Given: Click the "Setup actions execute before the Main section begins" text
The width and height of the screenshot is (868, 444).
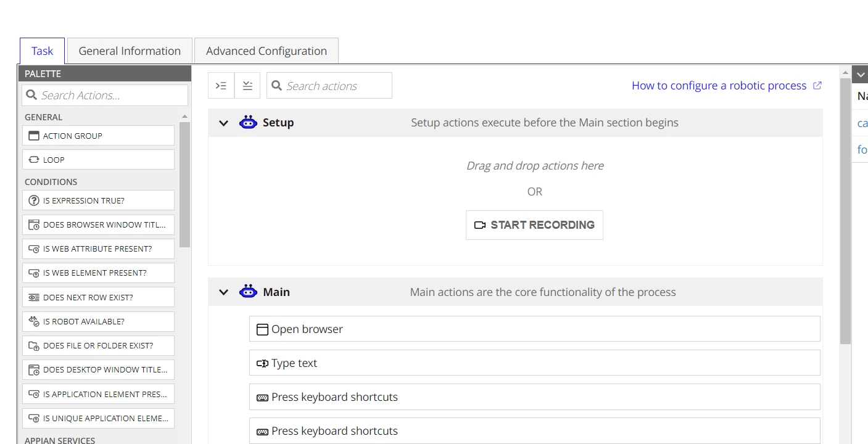Looking at the screenshot, I should 545,123.
